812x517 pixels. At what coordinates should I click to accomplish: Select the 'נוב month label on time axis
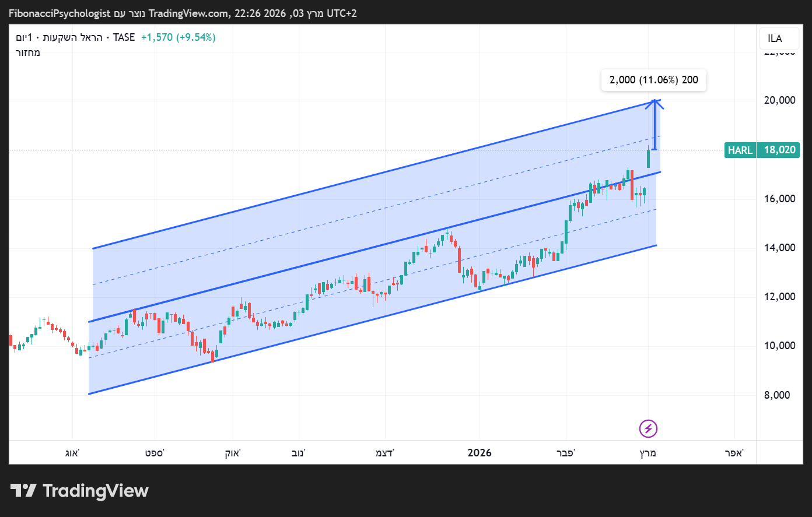[x=299, y=453]
